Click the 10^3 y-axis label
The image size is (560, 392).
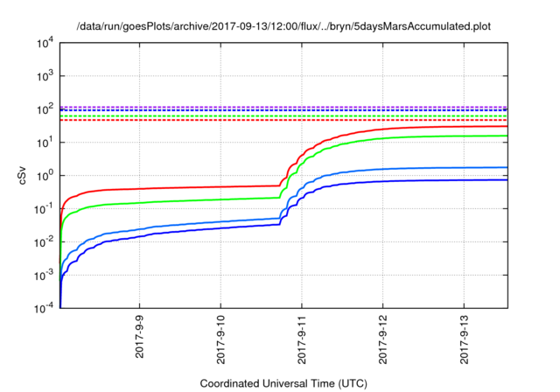click(45, 76)
